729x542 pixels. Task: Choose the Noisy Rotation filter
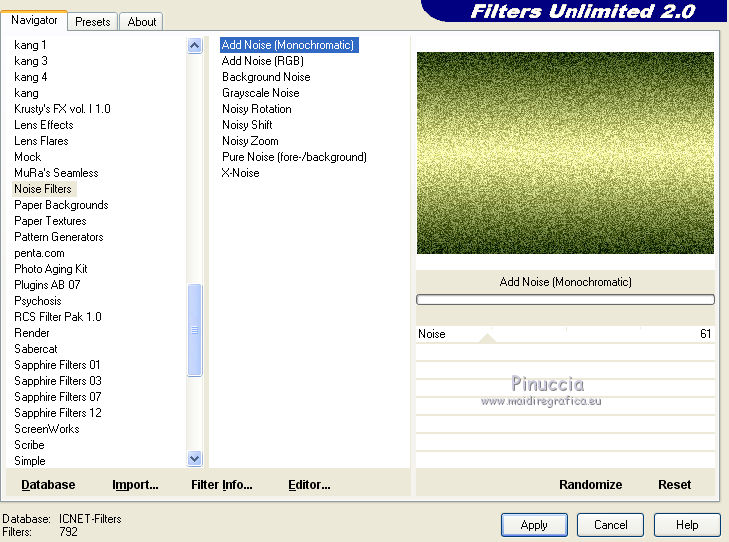click(257, 109)
